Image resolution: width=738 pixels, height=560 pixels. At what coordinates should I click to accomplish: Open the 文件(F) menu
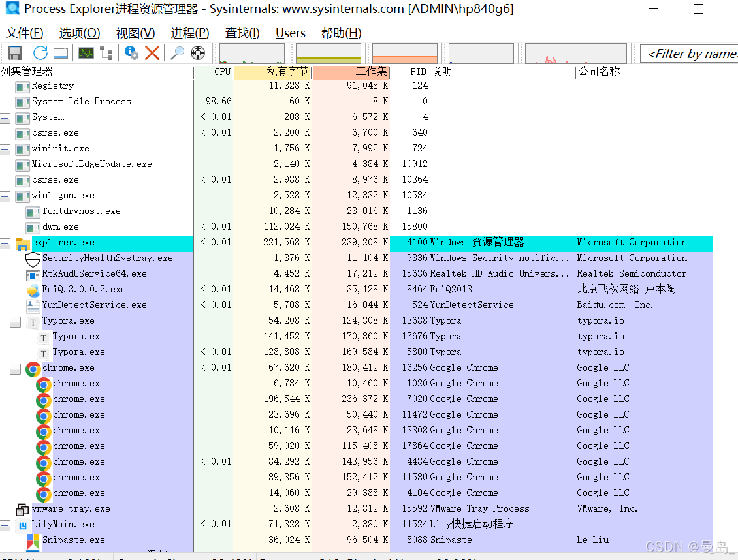[24, 33]
